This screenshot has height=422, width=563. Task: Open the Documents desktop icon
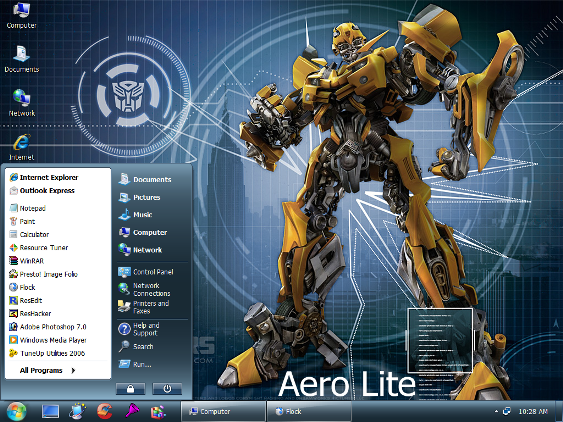(x=22, y=59)
